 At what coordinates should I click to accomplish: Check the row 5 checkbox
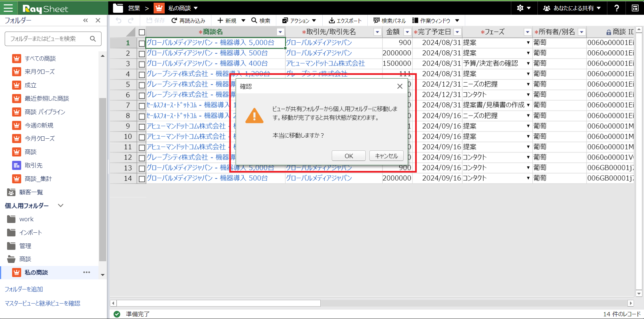142,85
